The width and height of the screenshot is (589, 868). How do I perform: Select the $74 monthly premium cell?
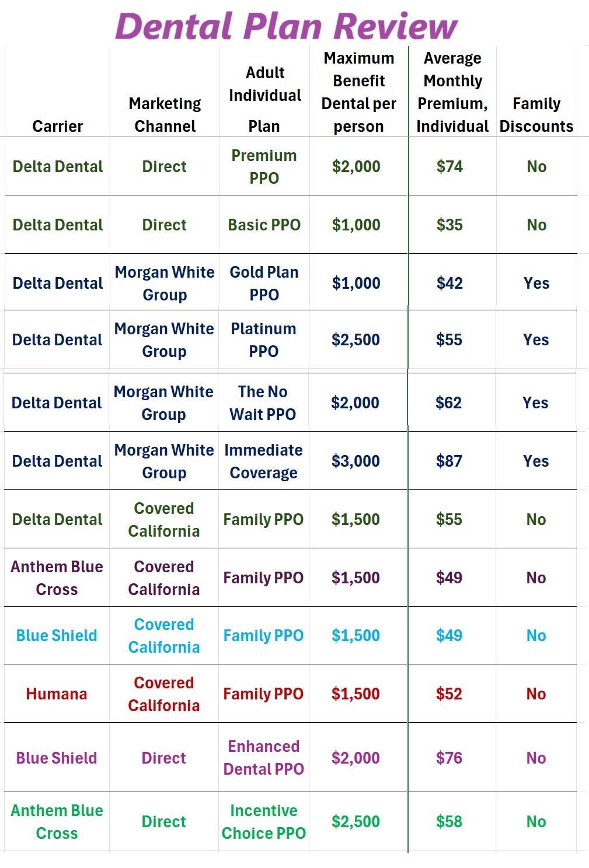point(449,167)
